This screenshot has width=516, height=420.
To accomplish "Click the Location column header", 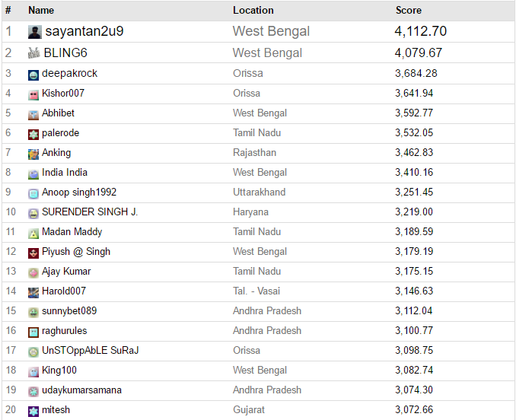I will 253,11.
